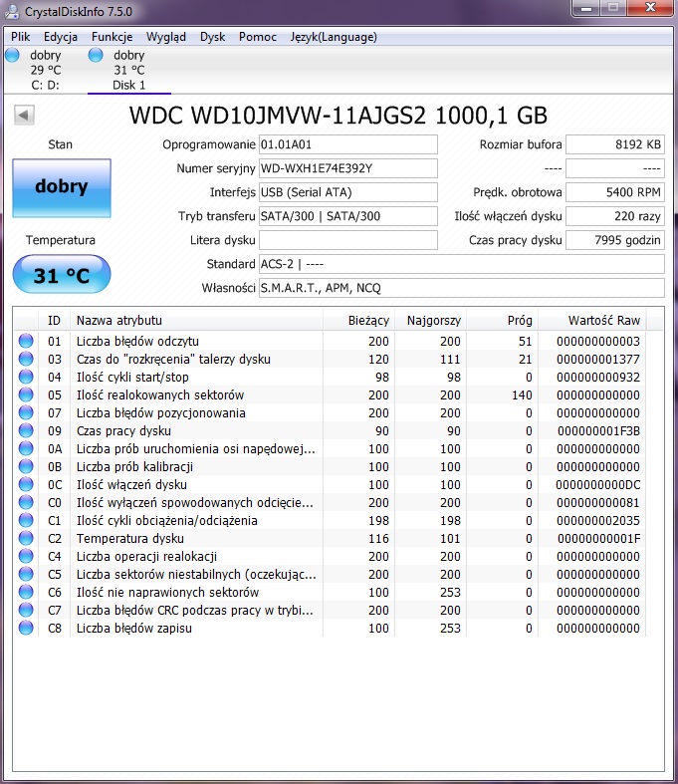
Task: Click status circle for attribute C0 row
Action: [26, 502]
